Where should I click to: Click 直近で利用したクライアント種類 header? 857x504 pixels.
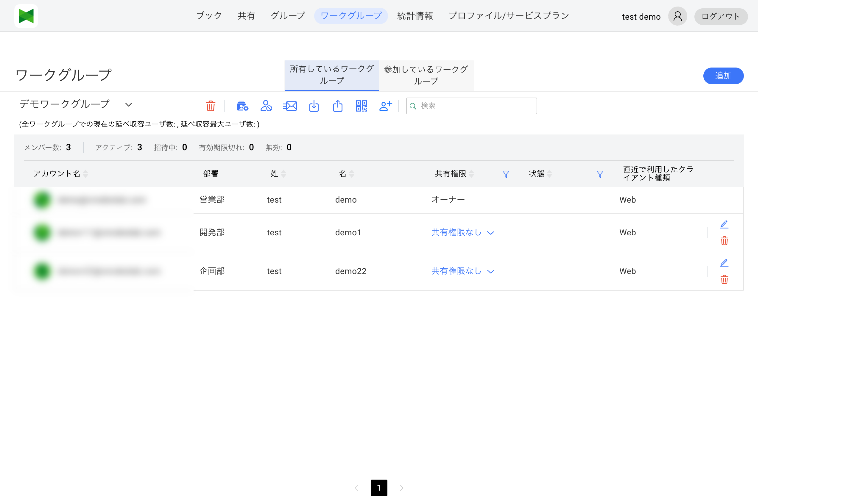click(x=658, y=174)
